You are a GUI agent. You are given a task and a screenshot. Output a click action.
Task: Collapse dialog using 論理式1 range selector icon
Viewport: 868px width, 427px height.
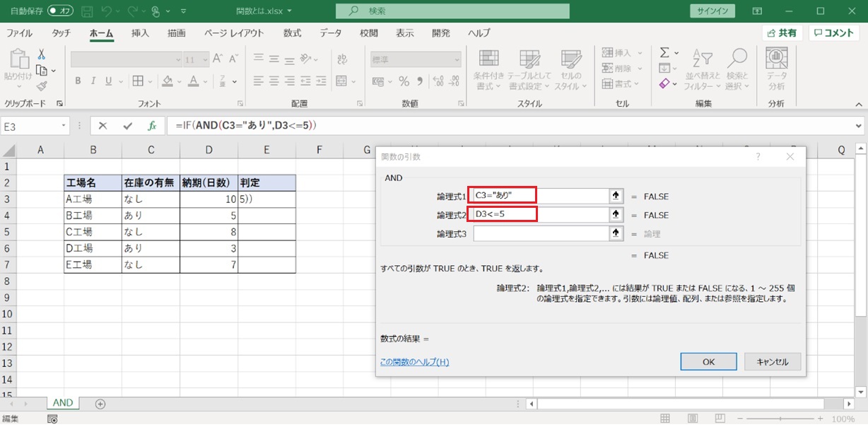click(x=616, y=196)
